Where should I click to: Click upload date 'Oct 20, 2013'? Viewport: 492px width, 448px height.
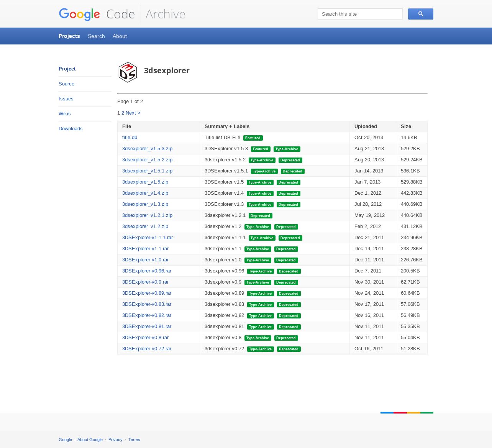(369, 138)
